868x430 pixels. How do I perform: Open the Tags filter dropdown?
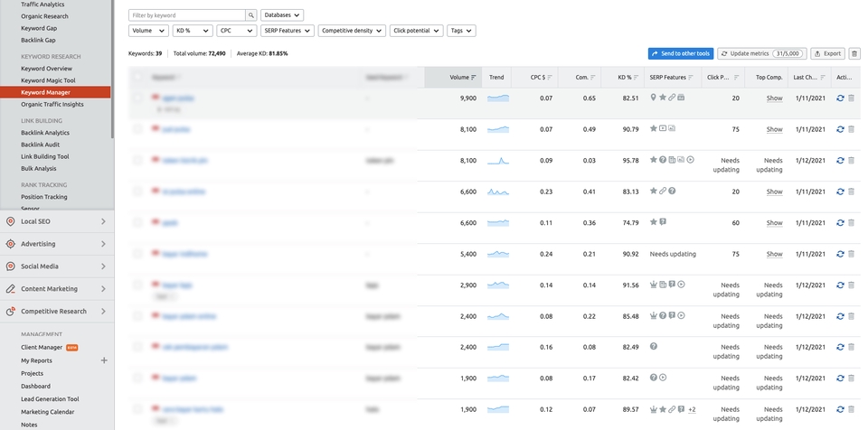click(461, 31)
